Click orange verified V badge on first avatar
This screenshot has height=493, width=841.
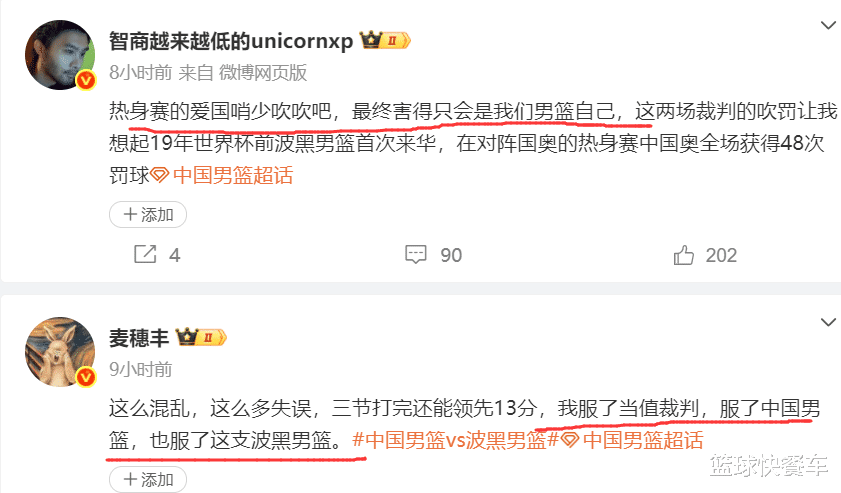pos(86,80)
